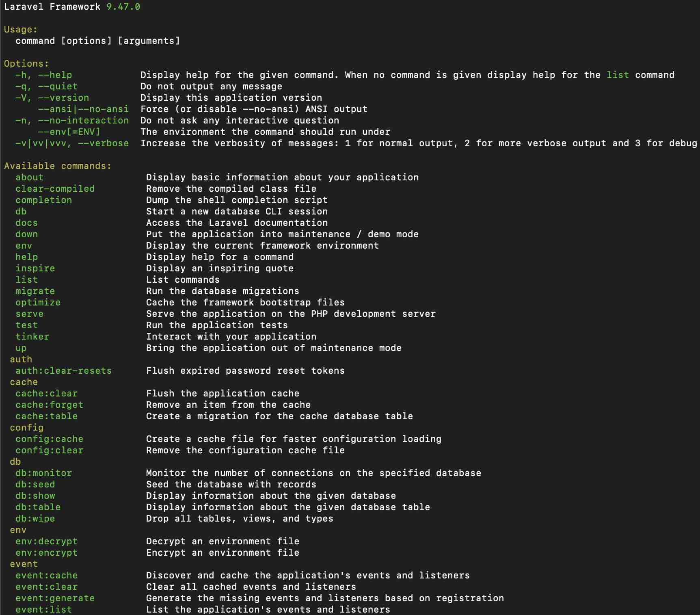The width and height of the screenshot is (700, 615).
Task: Select the auth:clear-resets command
Action: tap(63, 370)
